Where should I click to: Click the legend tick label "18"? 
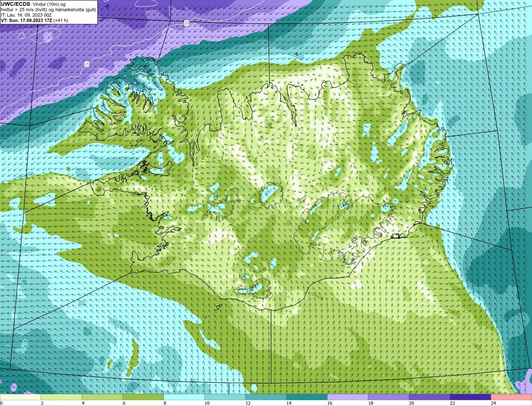pyautogui.click(x=370, y=403)
